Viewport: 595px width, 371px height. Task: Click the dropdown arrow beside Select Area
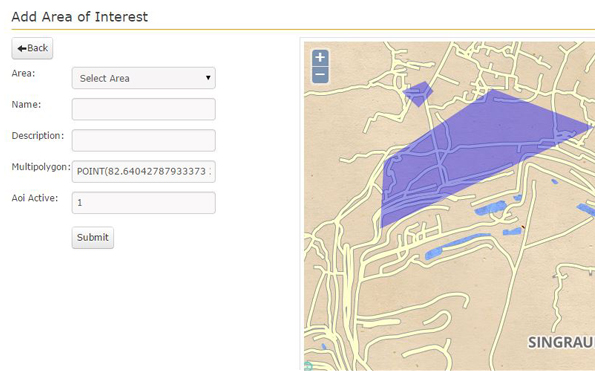(x=208, y=78)
